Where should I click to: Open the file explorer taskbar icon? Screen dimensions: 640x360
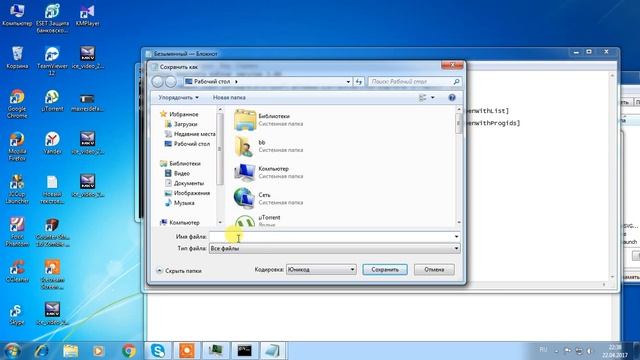[71, 351]
